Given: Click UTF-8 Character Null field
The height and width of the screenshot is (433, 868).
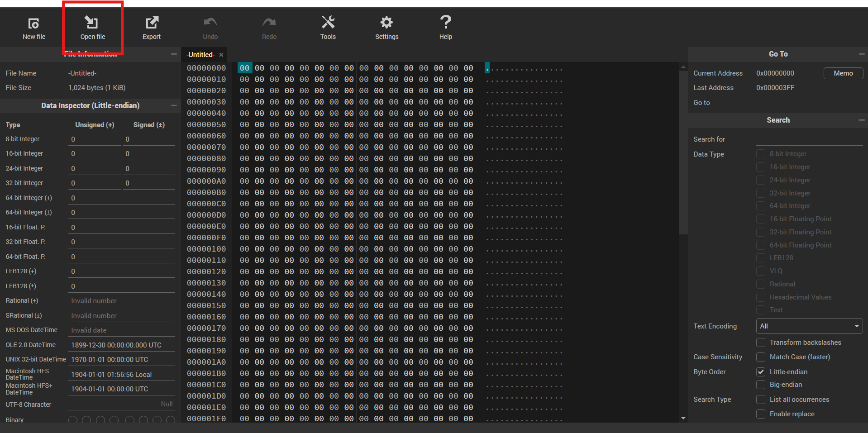Looking at the screenshot, I should pos(121,404).
